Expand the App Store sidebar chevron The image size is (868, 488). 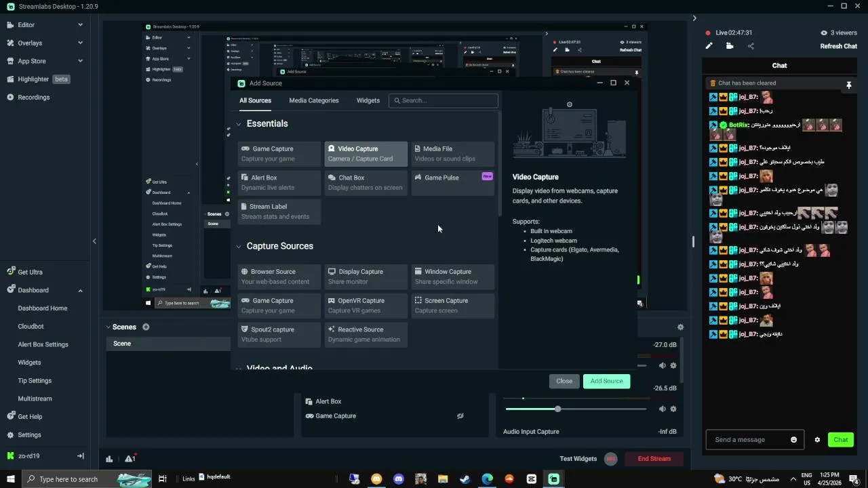point(80,61)
